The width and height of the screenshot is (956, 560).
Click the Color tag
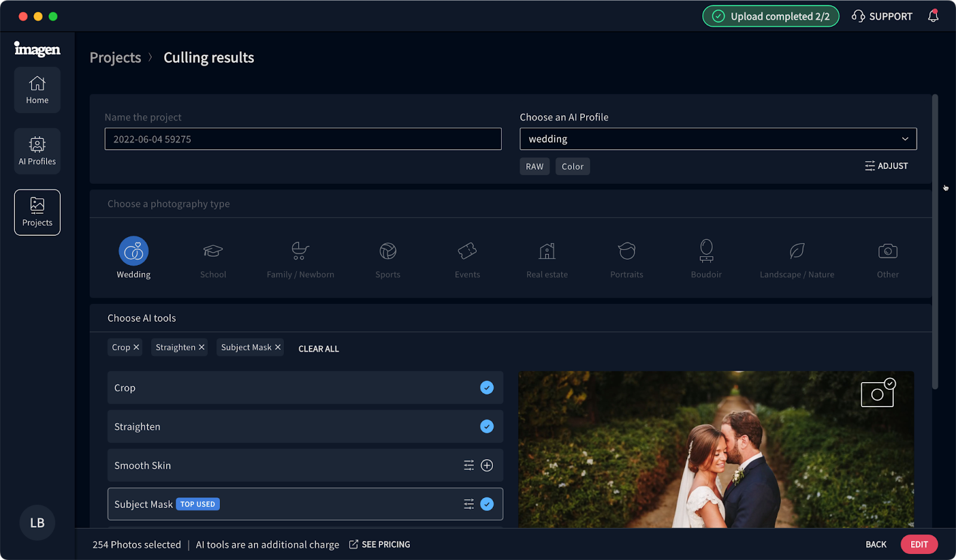pos(572,167)
